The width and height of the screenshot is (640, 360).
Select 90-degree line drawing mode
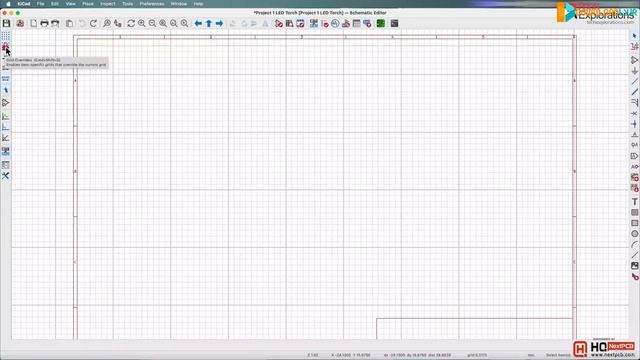coord(5,127)
